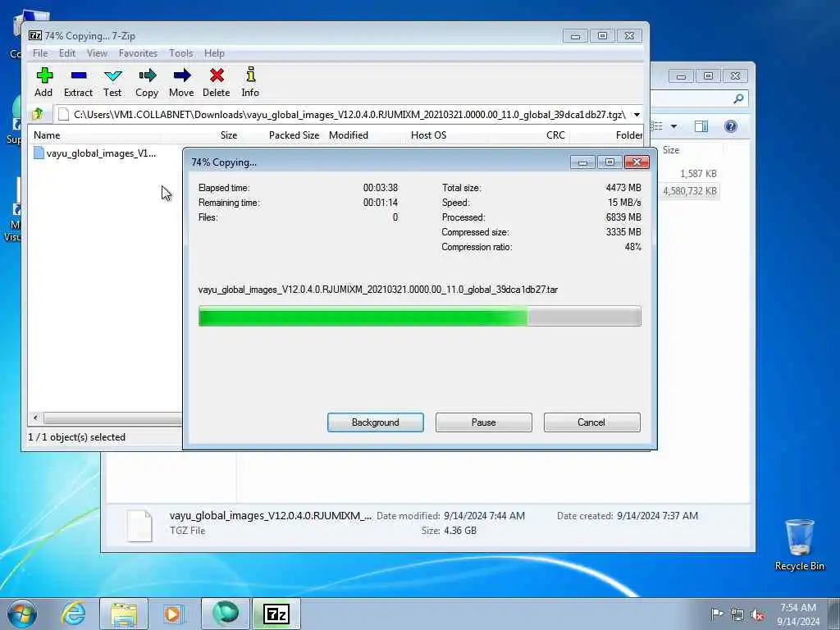The image size is (840, 630).
Task: Click the Copy toolbar icon
Action: (x=147, y=82)
